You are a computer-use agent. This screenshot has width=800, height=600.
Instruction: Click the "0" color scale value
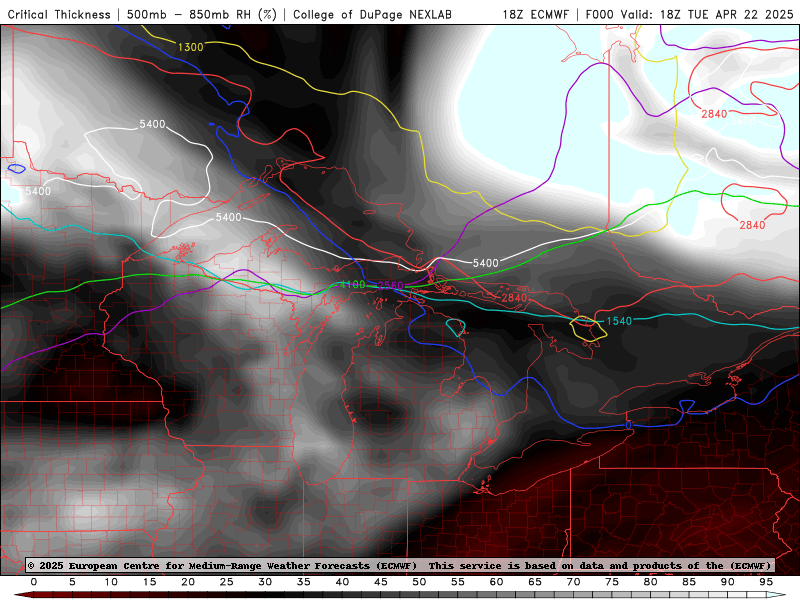34,582
